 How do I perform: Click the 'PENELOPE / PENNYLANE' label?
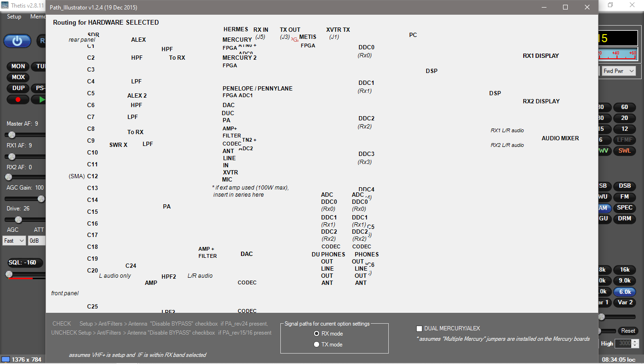(258, 89)
